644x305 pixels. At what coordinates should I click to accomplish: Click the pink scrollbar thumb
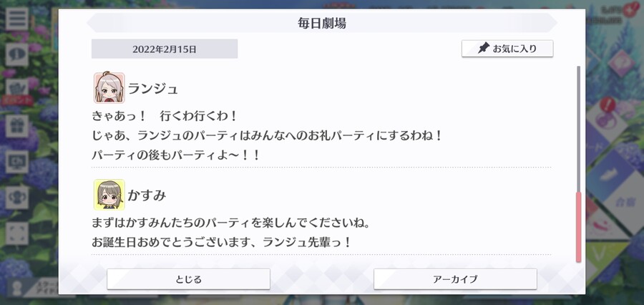(579, 227)
